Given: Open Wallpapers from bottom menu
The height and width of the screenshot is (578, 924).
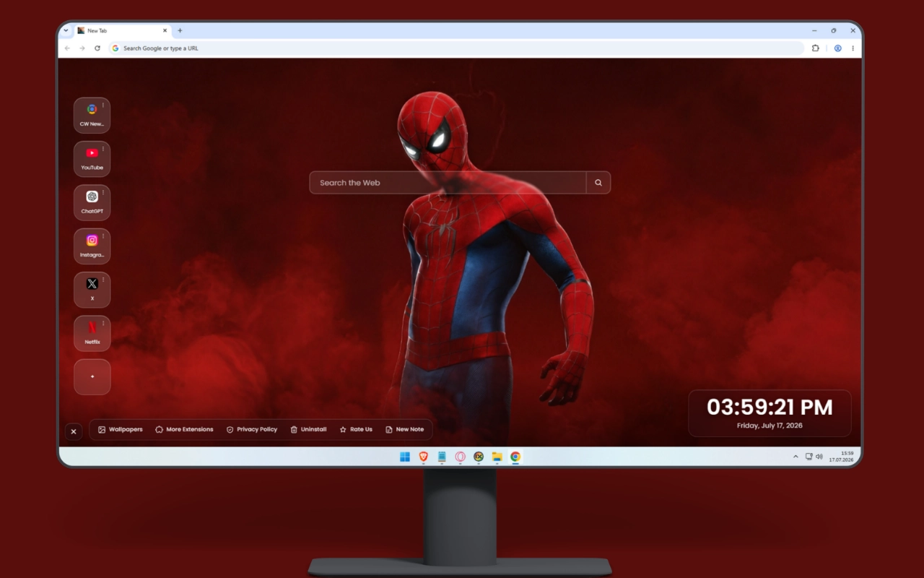Looking at the screenshot, I should coord(121,429).
